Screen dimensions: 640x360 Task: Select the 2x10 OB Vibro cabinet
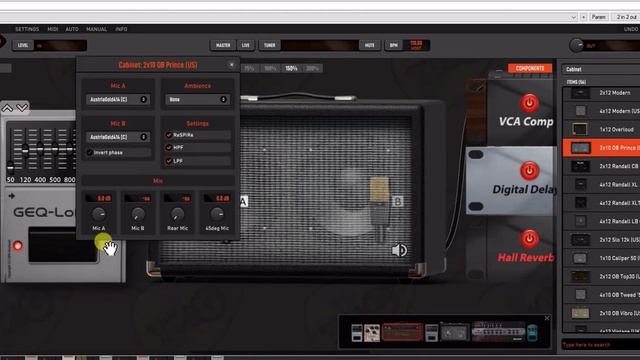(x=602, y=313)
